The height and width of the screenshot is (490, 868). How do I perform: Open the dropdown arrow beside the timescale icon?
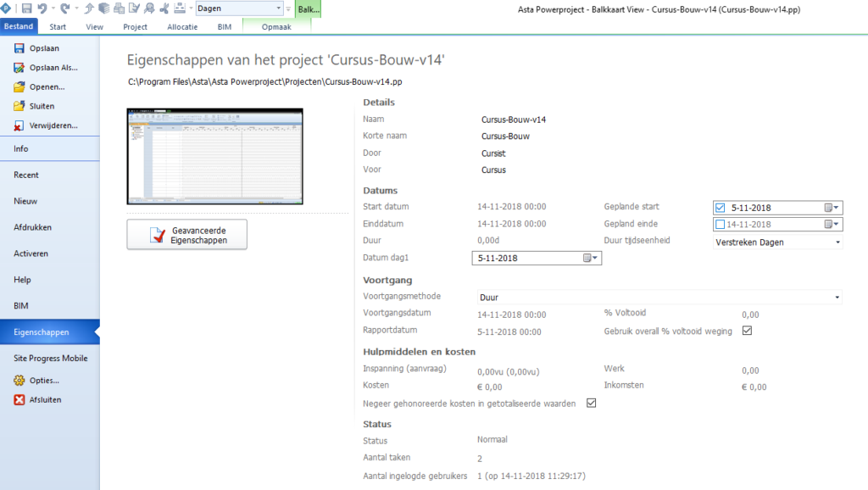191,8
